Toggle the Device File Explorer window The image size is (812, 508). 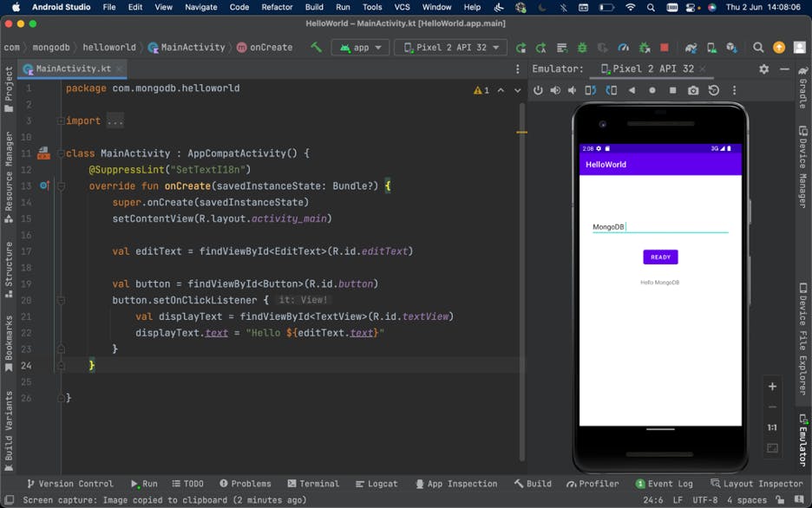coord(802,339)
